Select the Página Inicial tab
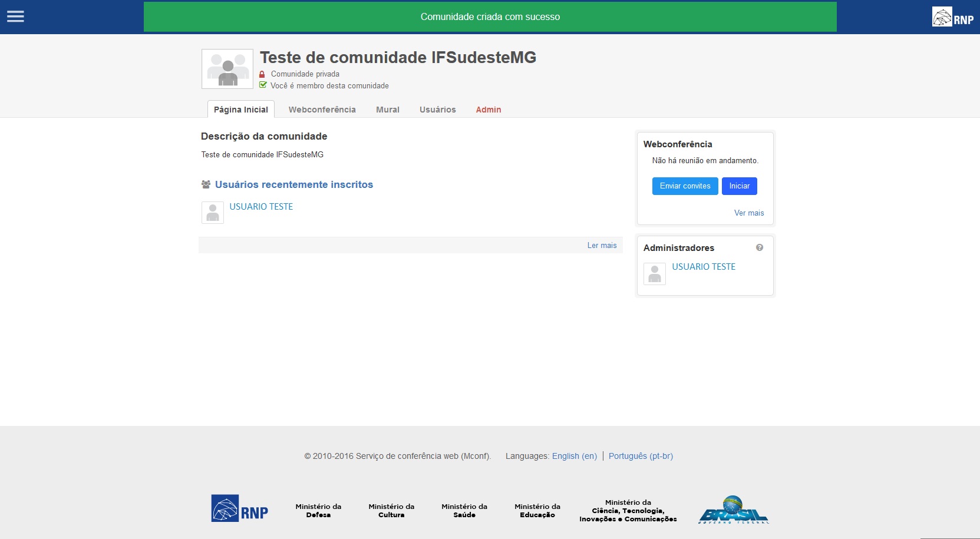This screenshot has width=980, height=539. (x=240, y=110)
